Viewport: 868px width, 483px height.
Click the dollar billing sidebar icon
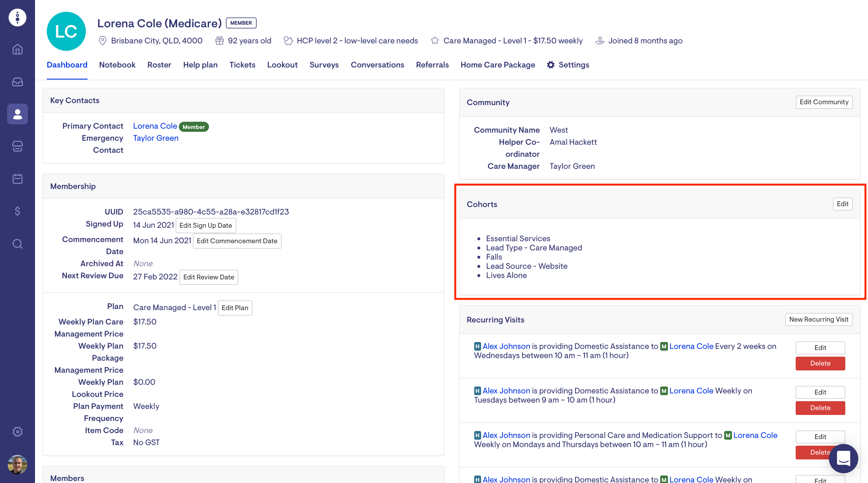18,211
